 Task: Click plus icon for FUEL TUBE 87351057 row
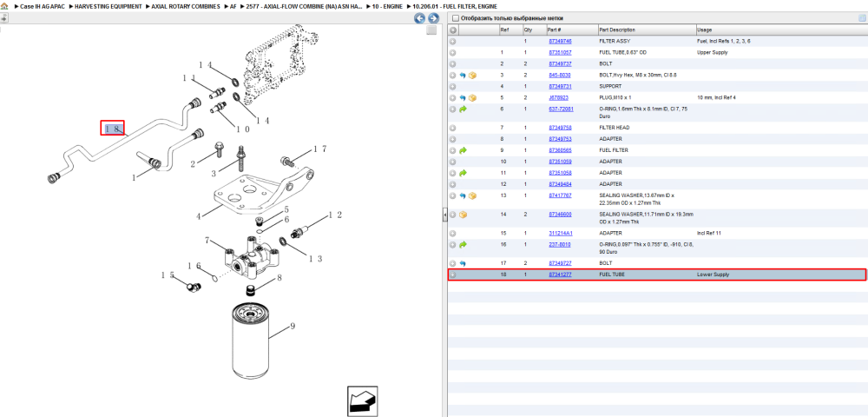point(453,53)
